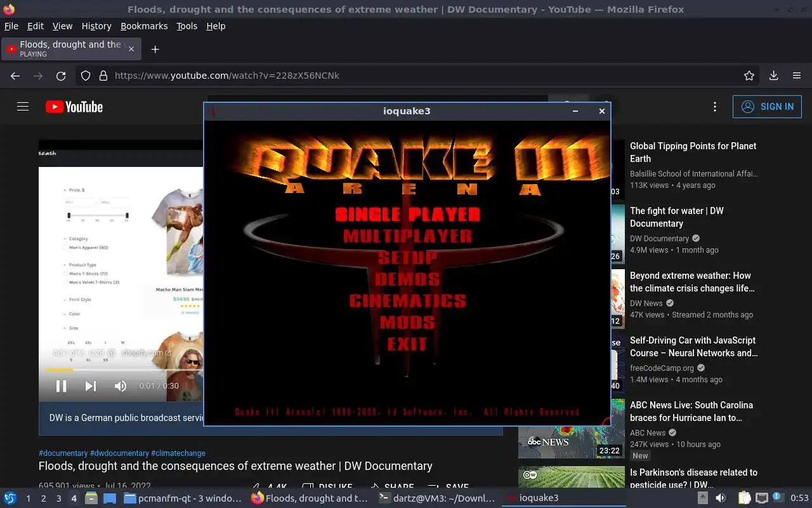The height and width of the screenshot is (508, 812).
Task: Open Global Tipping Points for Planet Earth video
Action: tap(693, 152)
